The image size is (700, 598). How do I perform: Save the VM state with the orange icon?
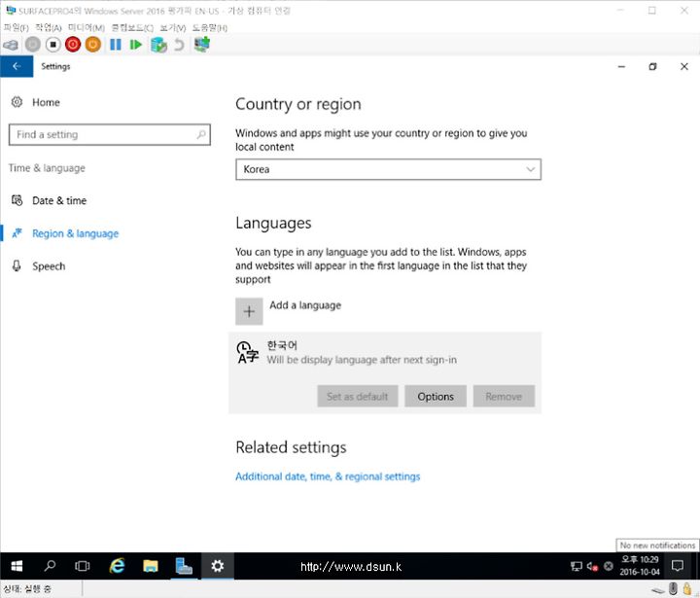click(93, 45)
